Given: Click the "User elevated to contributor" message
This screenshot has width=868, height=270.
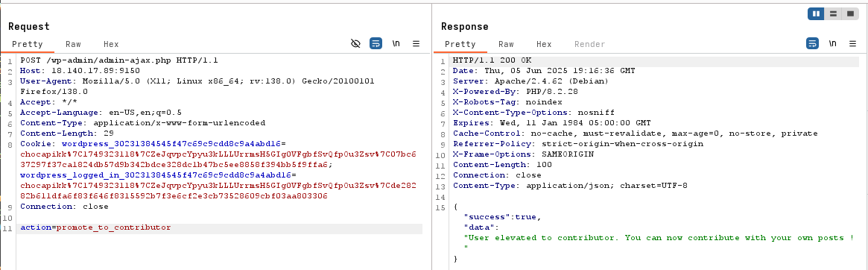Looking at the screenshot, I should (x=659, y=238).
